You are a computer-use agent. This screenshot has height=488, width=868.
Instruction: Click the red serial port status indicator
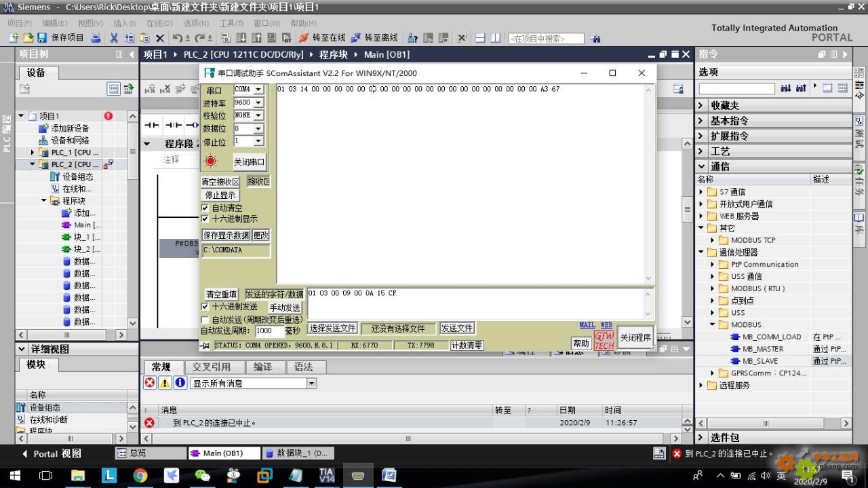click(210, 161)
